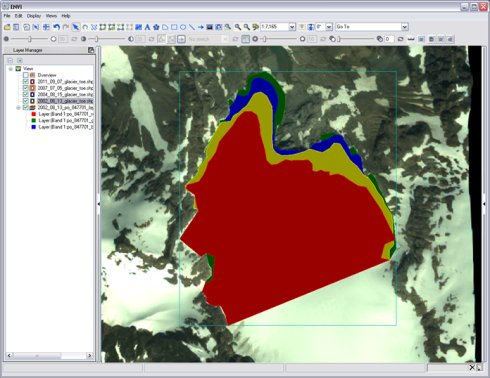Select the arrow Select pointer tool

tap(76, 27)
